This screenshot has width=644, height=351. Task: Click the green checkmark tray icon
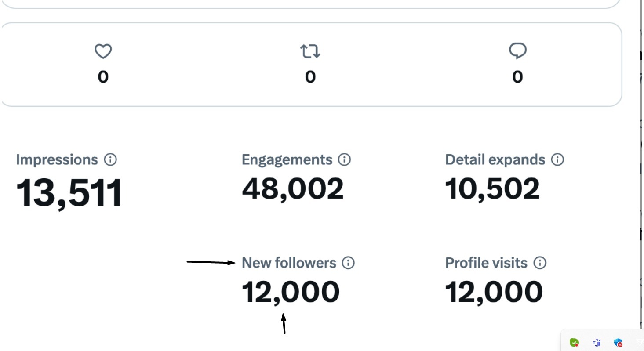(x=574, y=343)
